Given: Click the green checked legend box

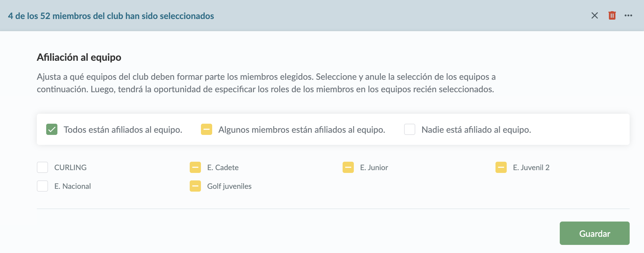Looking at the screenshot, I should (x=52, y=129).
